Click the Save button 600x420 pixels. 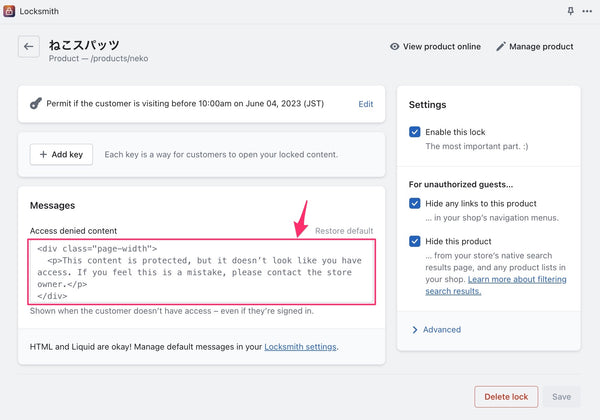coord(561,397)
